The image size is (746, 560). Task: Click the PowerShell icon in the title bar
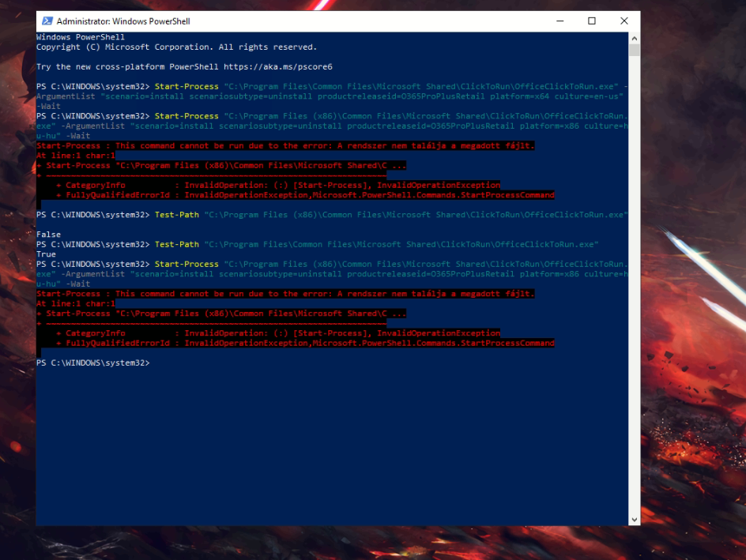point(47,21)
